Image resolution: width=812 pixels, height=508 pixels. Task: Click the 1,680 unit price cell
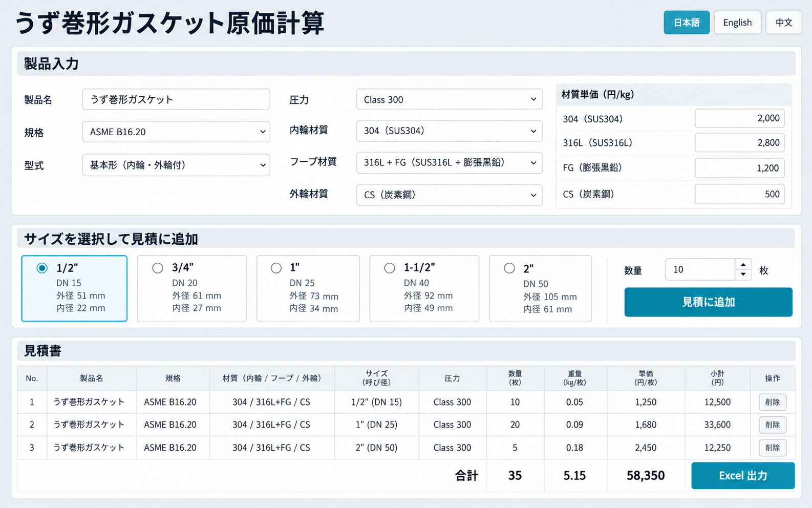pyautogui.click(x=646, y=425)
